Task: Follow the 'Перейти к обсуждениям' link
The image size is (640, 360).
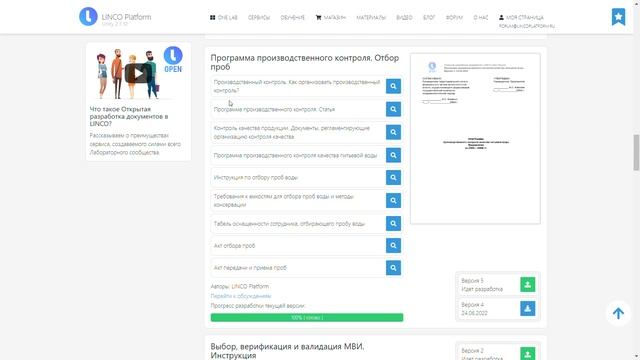Action: (x=241, y=296)
